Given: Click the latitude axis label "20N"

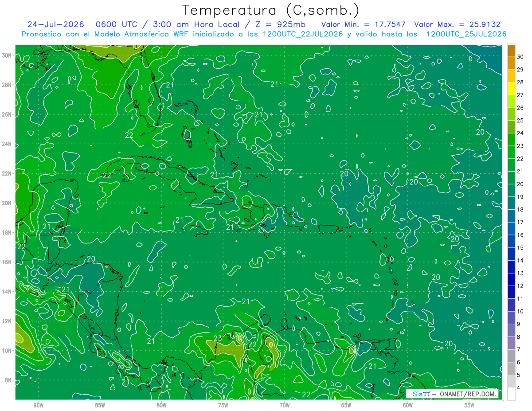Looking at the screenshot, I should pyautogui.click(x=7, y=203).
